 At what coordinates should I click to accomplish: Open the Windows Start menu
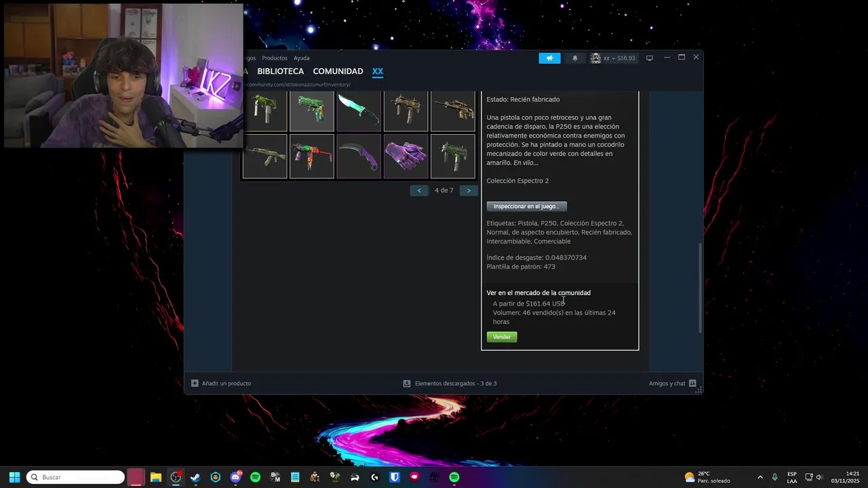click(x=14, y=477)
